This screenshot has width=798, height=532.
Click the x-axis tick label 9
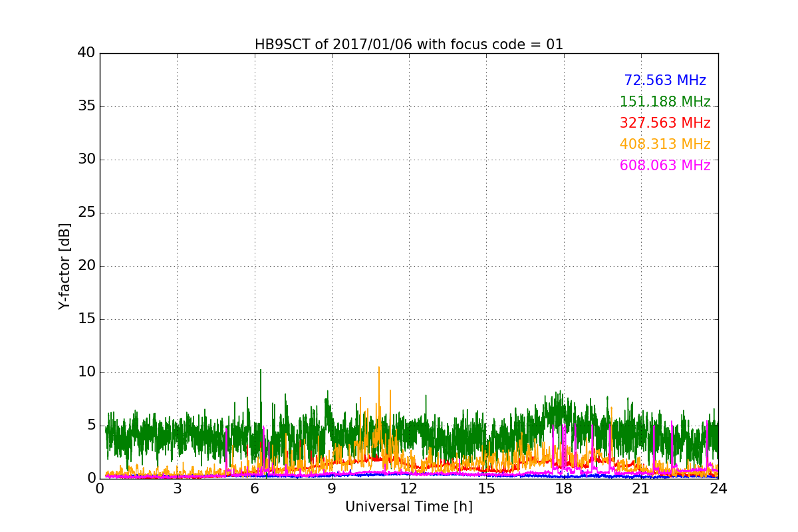click(332, 489)
